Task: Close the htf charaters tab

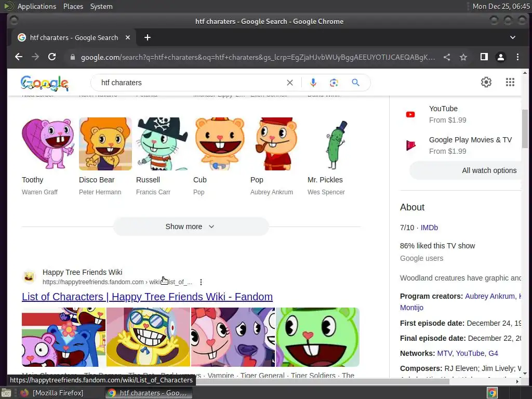Action: (128, 37)
